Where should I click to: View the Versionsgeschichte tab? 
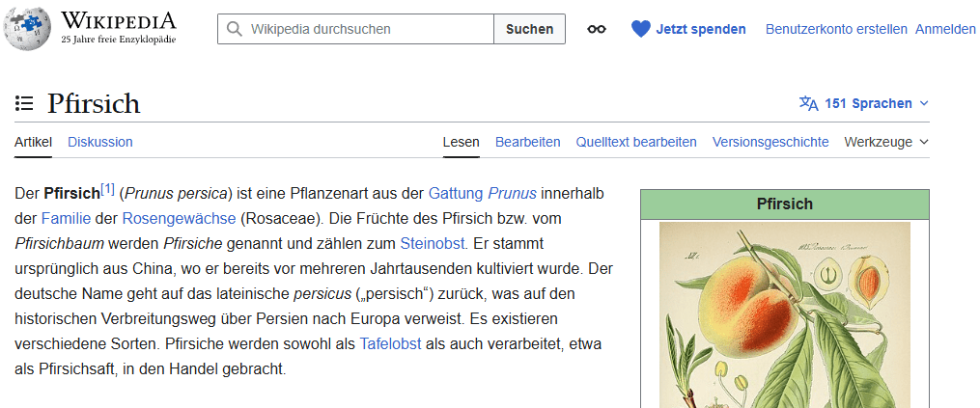pyautogui.click(x=770, y=142)
